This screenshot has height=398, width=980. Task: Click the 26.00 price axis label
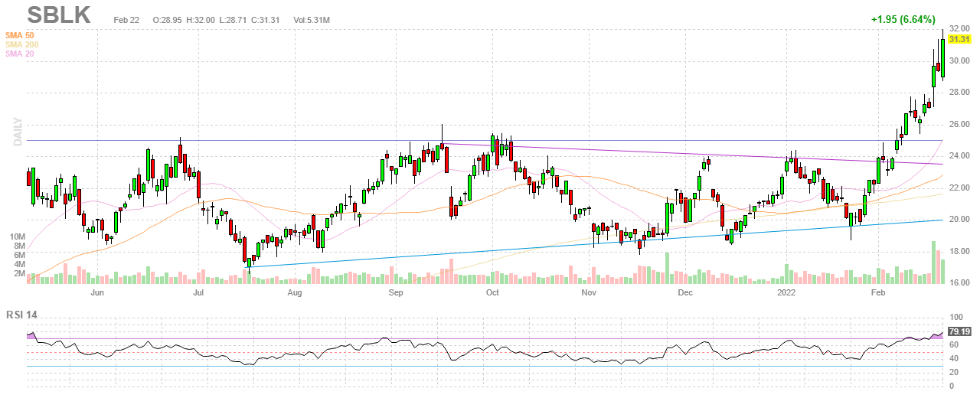pos(960,124)
